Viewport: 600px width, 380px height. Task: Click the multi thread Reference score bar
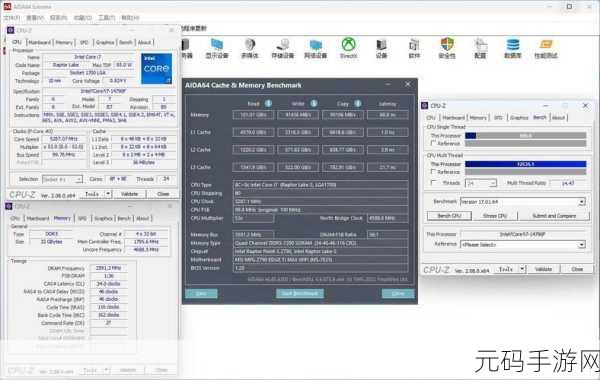pyautogui.click(x=525, y=172)
